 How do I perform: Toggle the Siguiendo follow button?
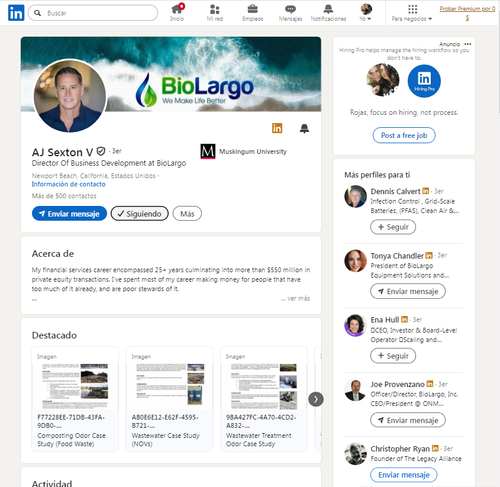pos(140,214)
